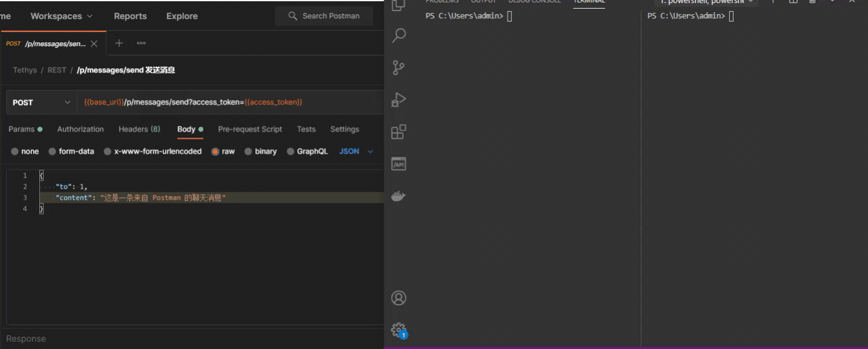Select the GraphQL body type
Screen dimensions: 868x349
pos(308,151)
